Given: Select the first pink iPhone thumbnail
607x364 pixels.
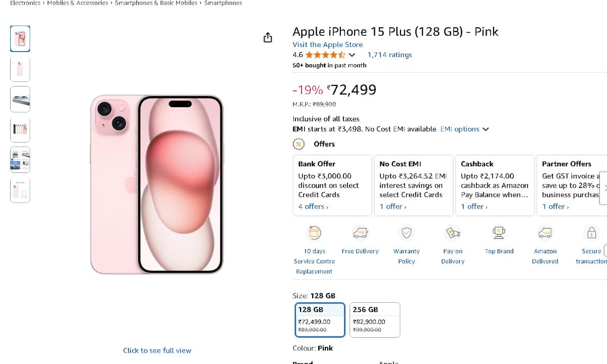Looking at the screenshot, I should coord(20,38).
